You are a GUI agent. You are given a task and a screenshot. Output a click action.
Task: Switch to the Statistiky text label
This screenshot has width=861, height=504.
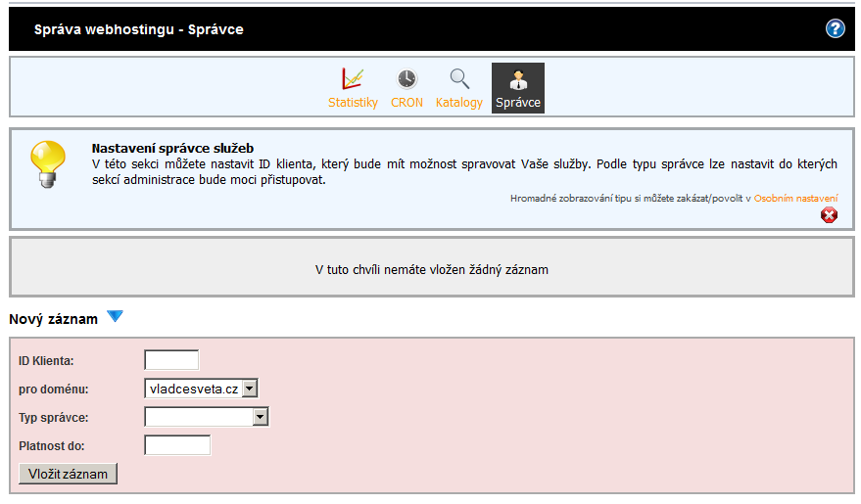(353, 103)
